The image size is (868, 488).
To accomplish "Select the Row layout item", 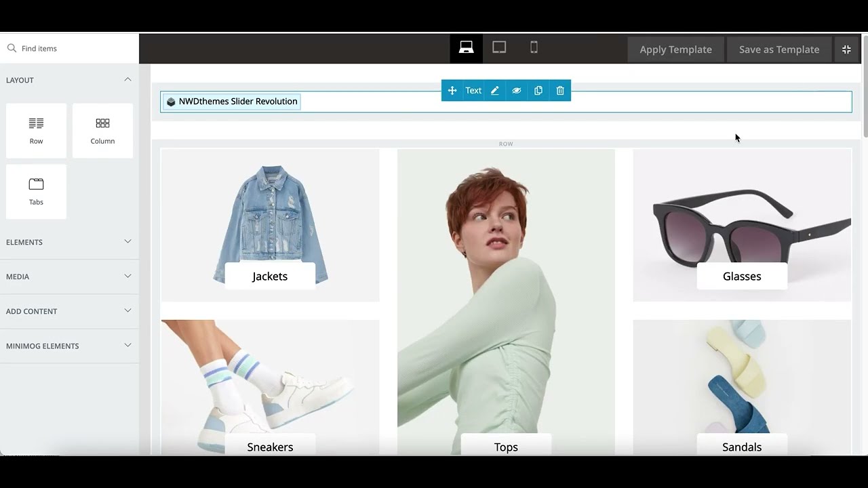I will coord(36,131).
